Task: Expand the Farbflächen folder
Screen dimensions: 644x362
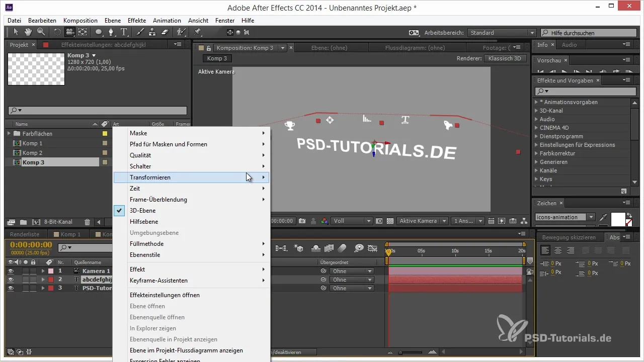Action: point(9,134)
